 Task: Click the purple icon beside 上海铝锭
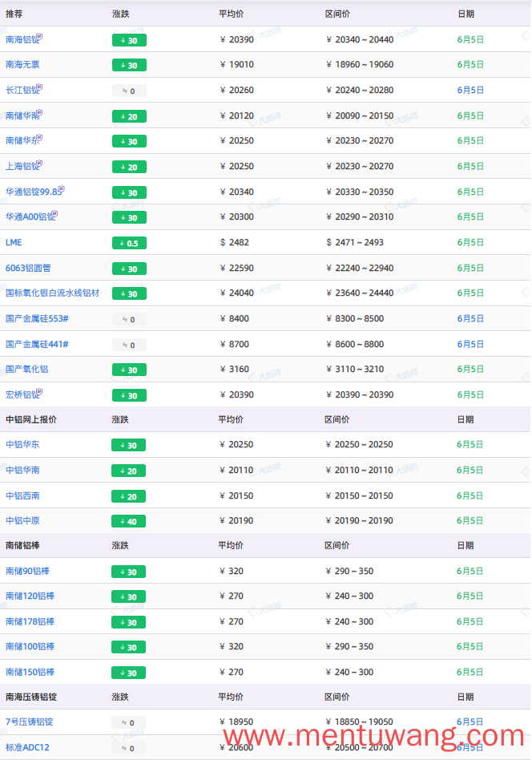point(40,164)
